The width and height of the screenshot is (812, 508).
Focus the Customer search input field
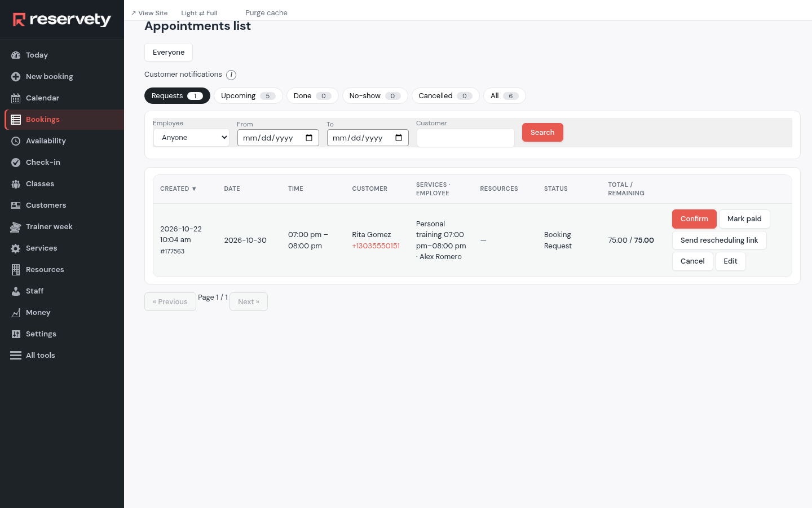click(466, 138)
